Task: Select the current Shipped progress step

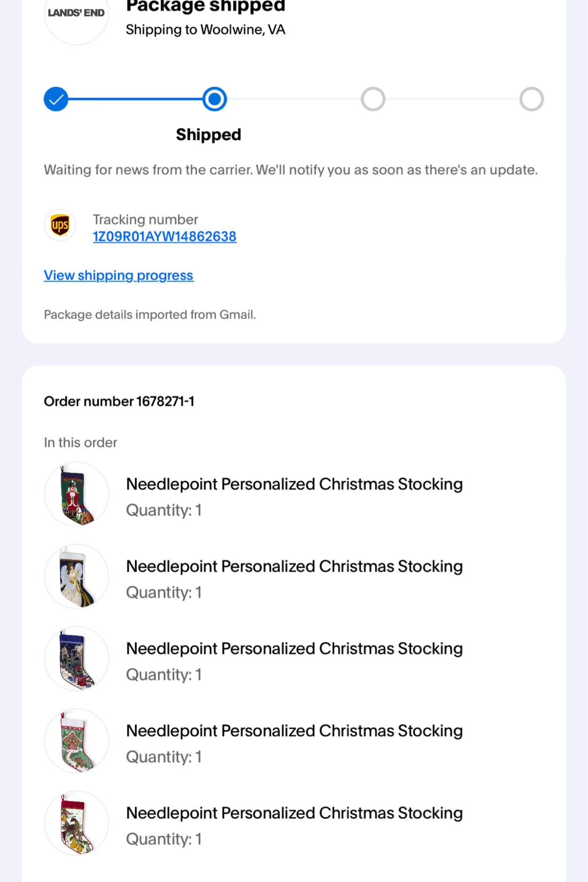Action: pyautogui.click(x=215, y=99)
